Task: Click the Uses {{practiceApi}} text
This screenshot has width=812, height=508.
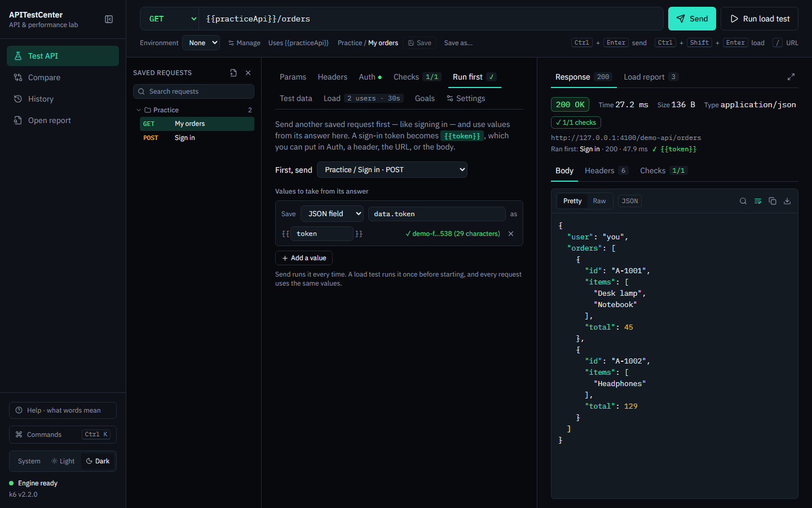Action: (x=298, y=43)
